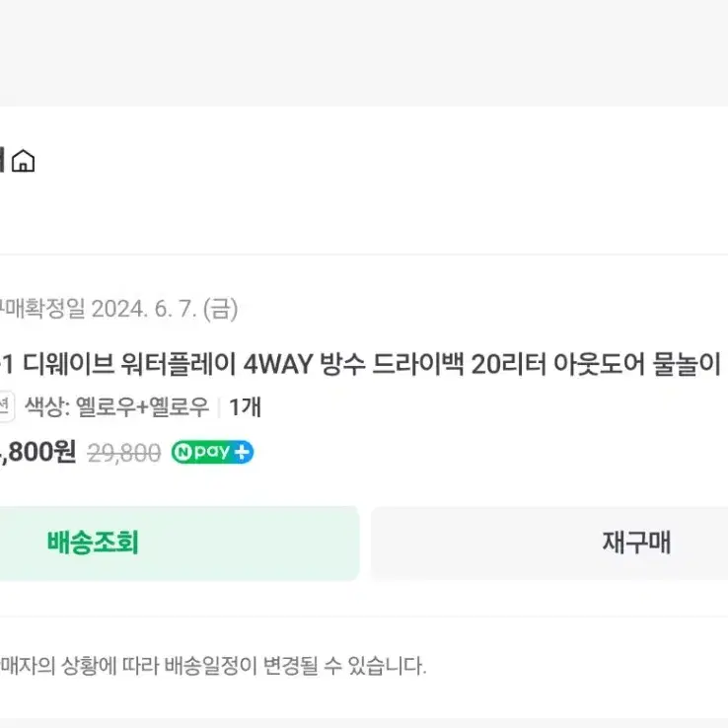The width and height of the screenshot is (728, 728).
Task: Click the 옵션 badge beside 색상
Action: (x=6, y=406)
